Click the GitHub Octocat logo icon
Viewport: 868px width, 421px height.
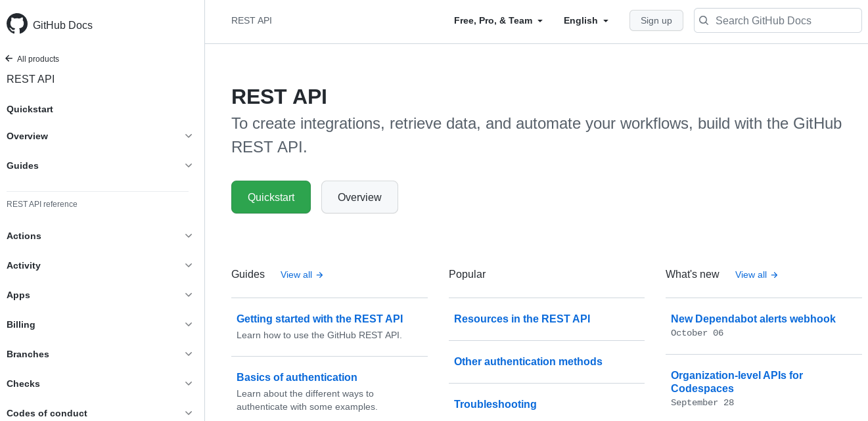tap(17, 24)
